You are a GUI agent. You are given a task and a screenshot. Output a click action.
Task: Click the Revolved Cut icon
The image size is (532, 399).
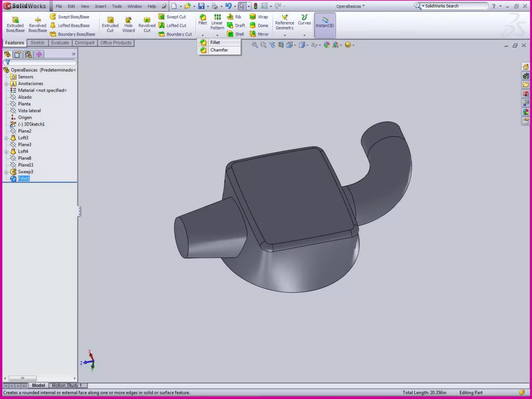tap(147, 20)
